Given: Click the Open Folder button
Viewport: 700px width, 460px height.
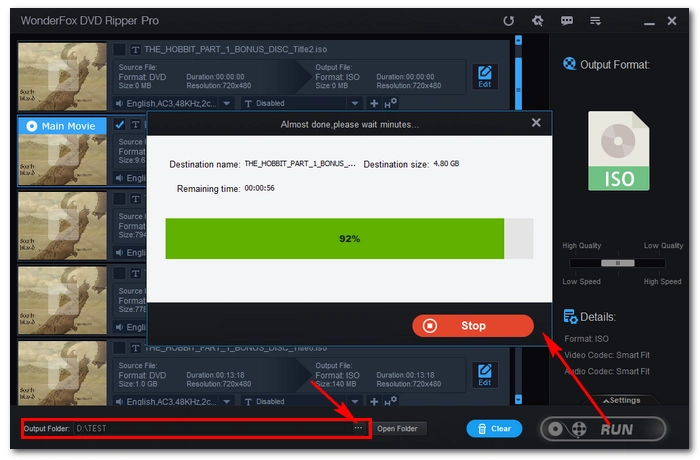Looking at the screenshot, I should click(x=397, y=429).
